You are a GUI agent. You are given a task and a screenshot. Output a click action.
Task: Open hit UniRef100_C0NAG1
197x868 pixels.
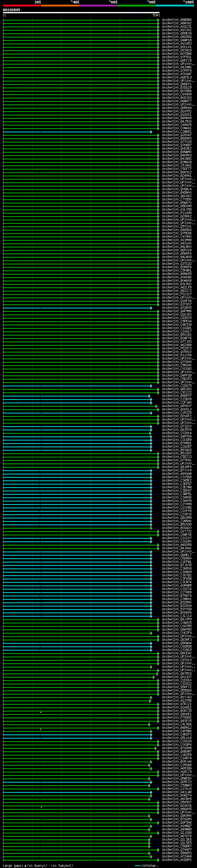(x=177, y=128)
